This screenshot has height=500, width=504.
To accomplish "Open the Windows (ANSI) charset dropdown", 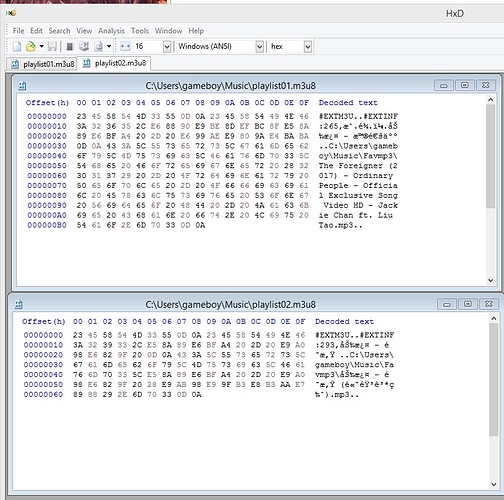I will click(x=260, y=47).
